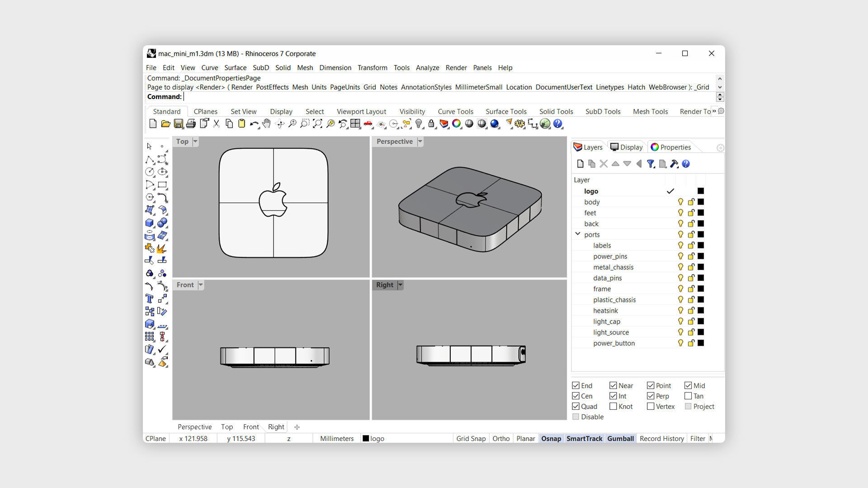Hide the body layer via bulb icon

pyautogui.click(x=680, y=202)
